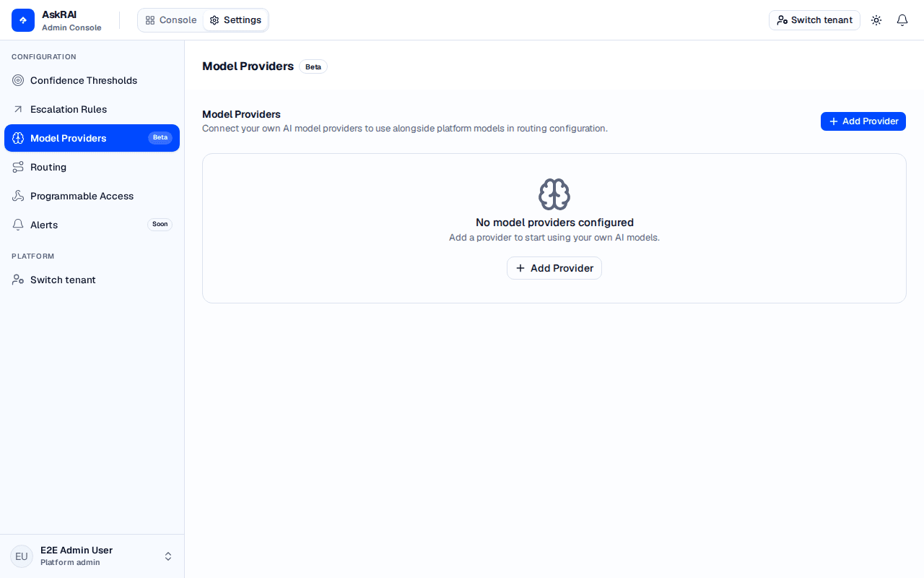
Task: Open notifications bell in header
Action: [x=902, y=20]
